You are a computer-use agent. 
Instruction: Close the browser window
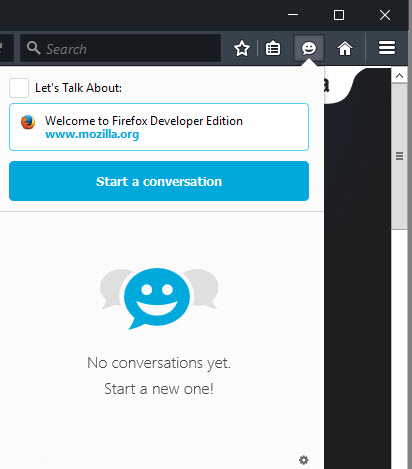(x=385, y=15)
